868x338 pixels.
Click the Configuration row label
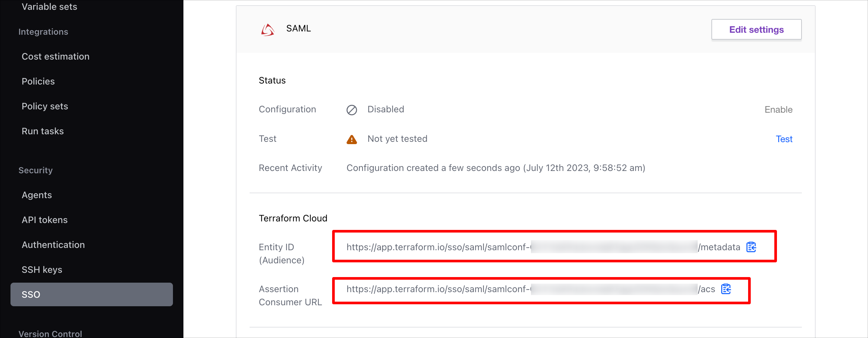pyautogui.click(x=287, y=109)
